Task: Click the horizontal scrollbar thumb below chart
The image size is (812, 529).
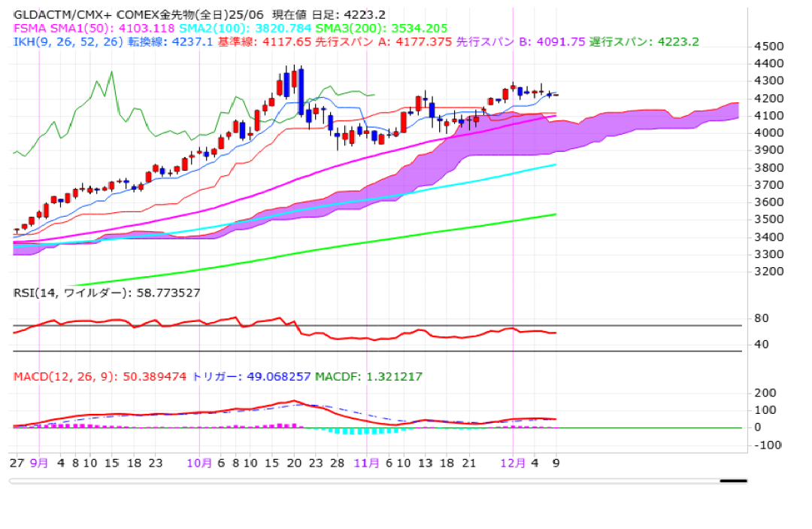Action: [732, 480]
